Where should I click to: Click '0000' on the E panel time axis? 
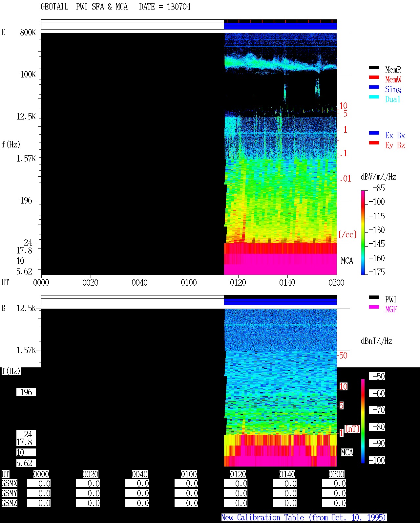pyautogui.click(x=41, y=282)
